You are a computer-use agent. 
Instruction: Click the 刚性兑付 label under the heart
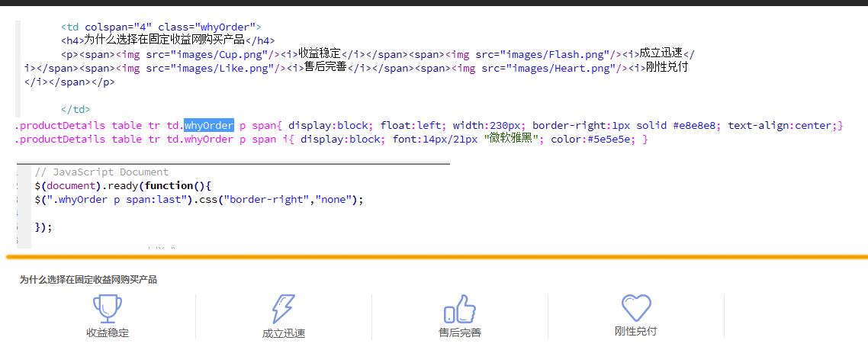635,332
